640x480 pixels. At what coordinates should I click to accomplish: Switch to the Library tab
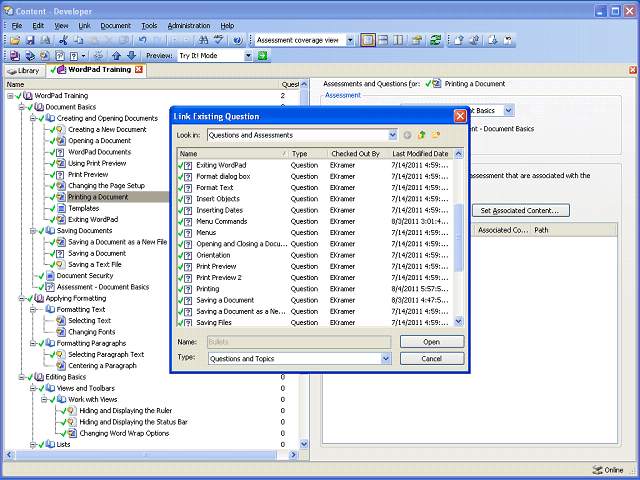pyautogui.click(x=24, y=71)
